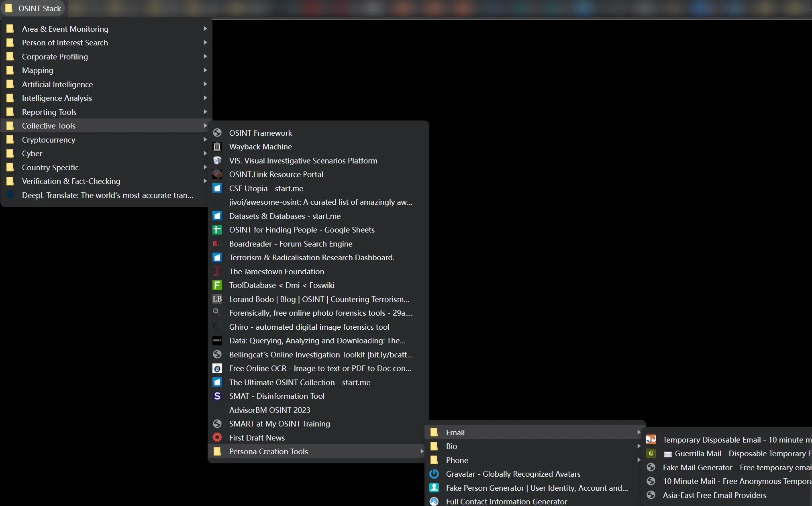Click the Forensically magnifier icon

tap(217, 313)
